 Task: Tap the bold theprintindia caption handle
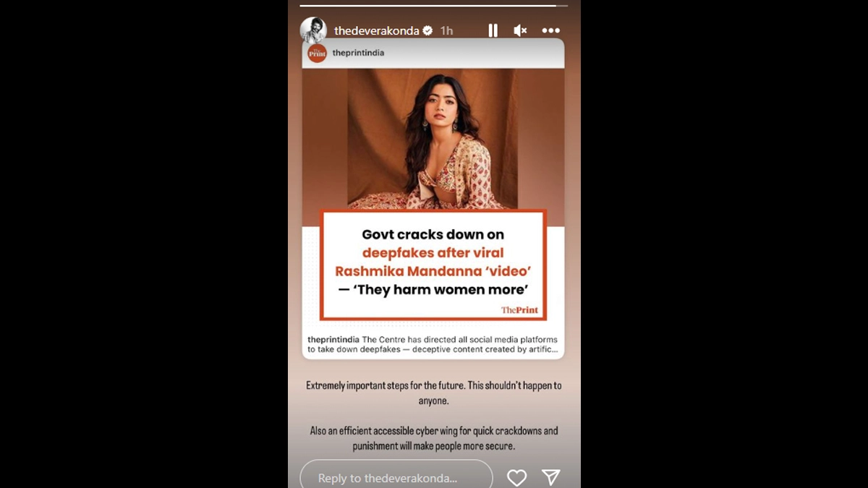tap(333, 340)
